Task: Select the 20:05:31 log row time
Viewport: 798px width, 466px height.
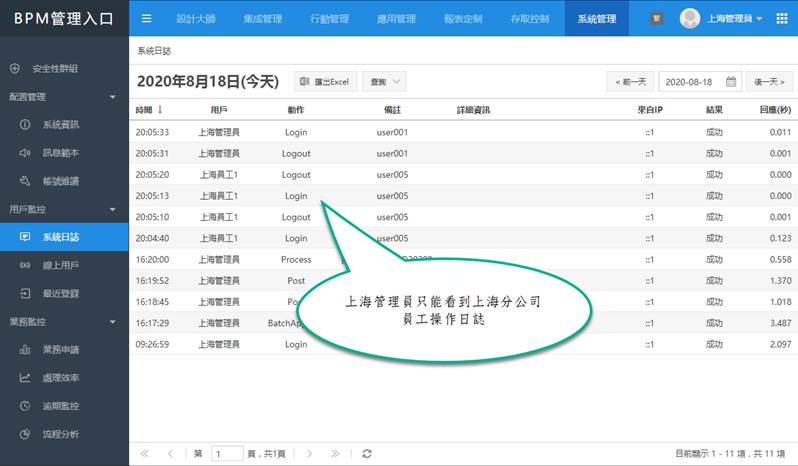Action: coord(152,153)
